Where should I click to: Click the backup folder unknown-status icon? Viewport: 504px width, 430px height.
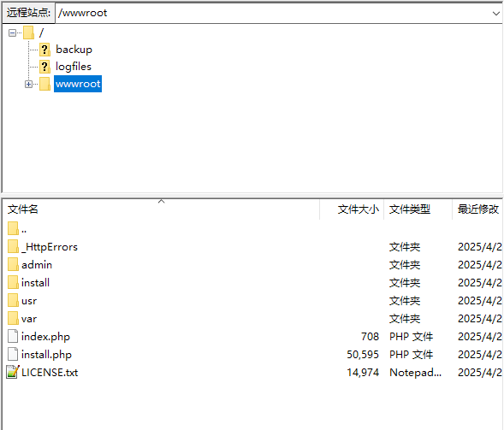[x=44, y=50]
